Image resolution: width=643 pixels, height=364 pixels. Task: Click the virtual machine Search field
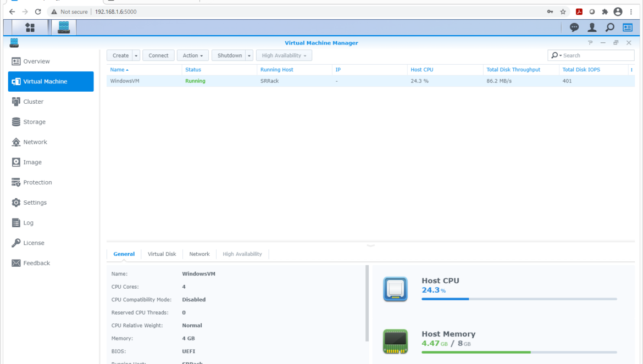pos(591,55)
